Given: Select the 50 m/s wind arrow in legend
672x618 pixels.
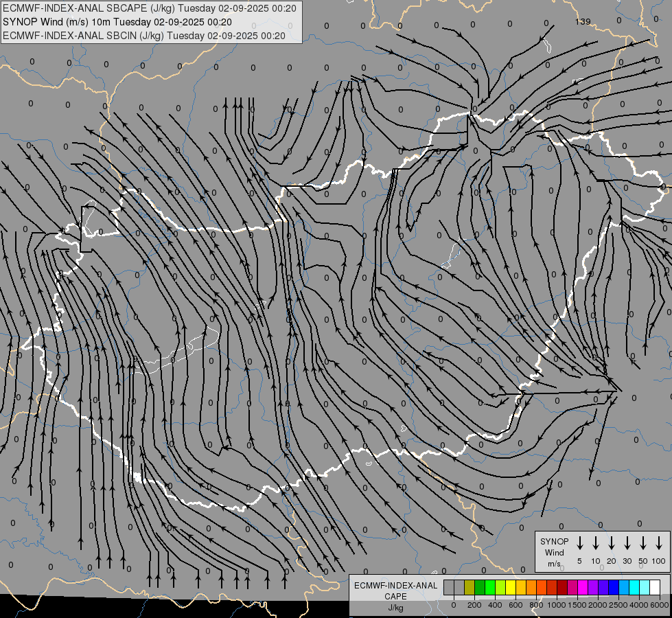Looking at the screenshot, I should point(643,543).
